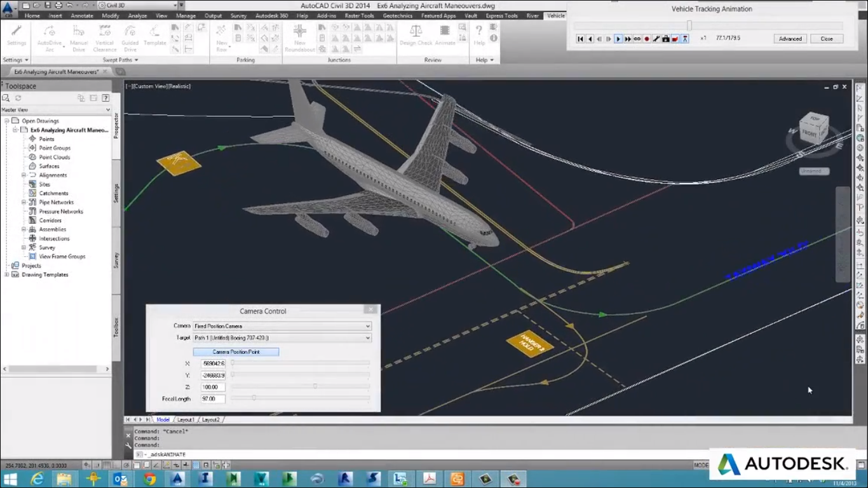Screen dimensions: 868x488
Task: Start the Manual Drive tool
Action: tap(79, 38)
